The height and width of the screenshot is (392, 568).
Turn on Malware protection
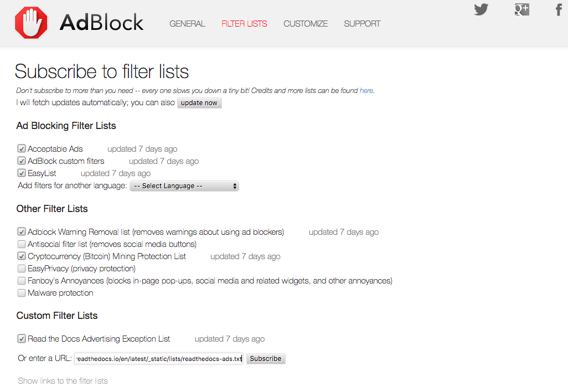point(21,292)
